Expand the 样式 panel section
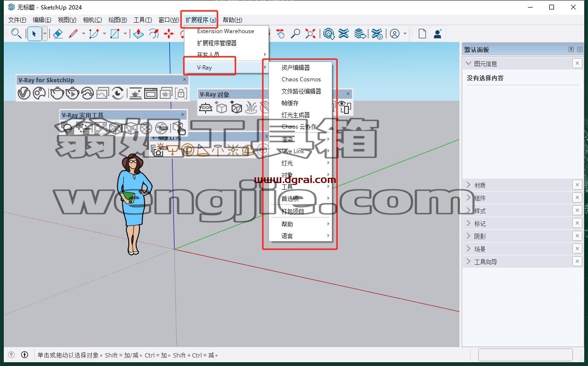 tap(468, 210)
